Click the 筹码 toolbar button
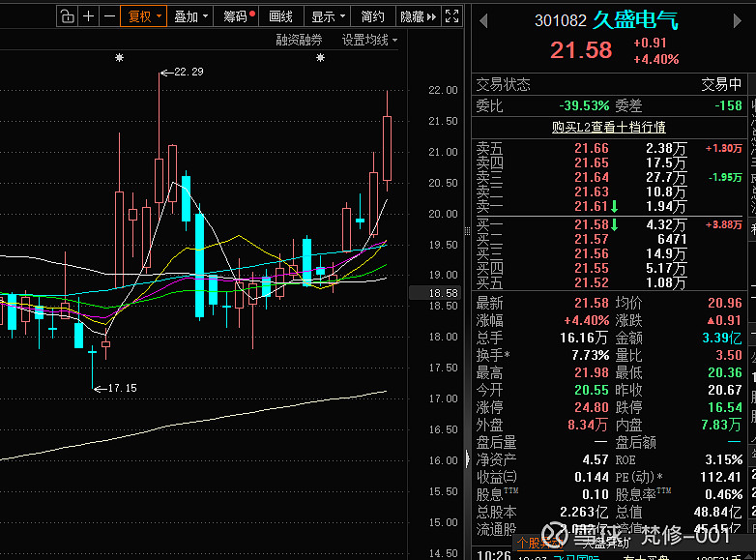 click(x=237, y=16)
